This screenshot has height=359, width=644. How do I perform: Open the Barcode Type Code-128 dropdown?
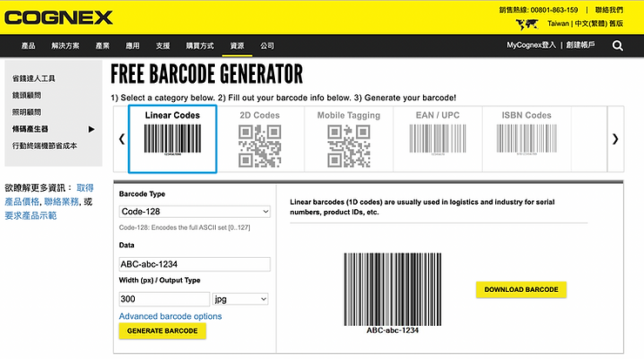click(195, 212)
